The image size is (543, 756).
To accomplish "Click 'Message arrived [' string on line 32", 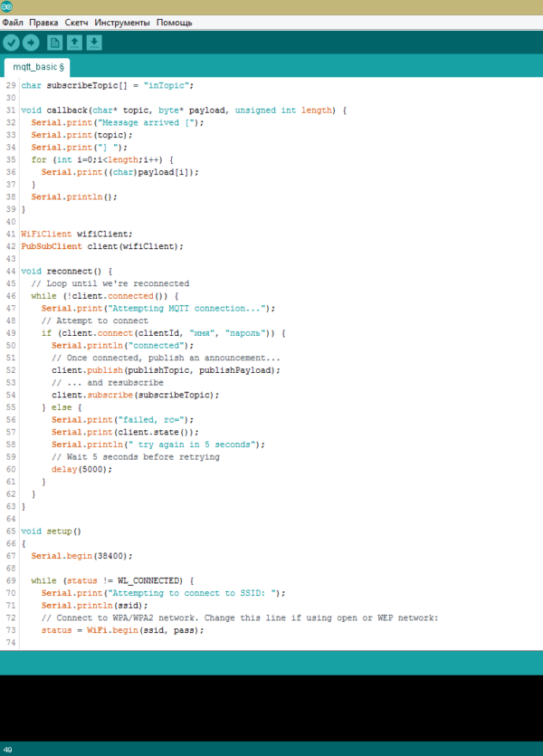I will [x=148, y=122].
